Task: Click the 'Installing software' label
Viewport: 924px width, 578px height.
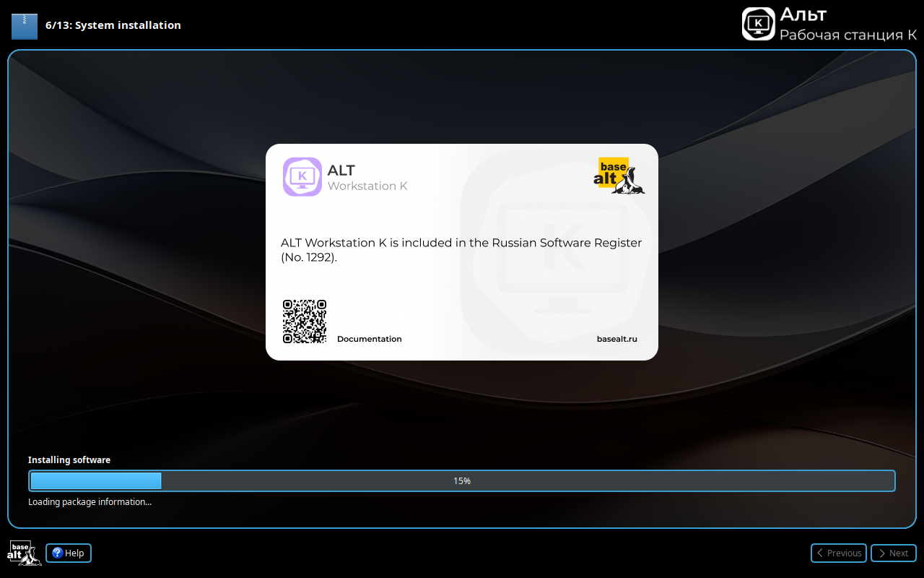Action: coord(69,460)
